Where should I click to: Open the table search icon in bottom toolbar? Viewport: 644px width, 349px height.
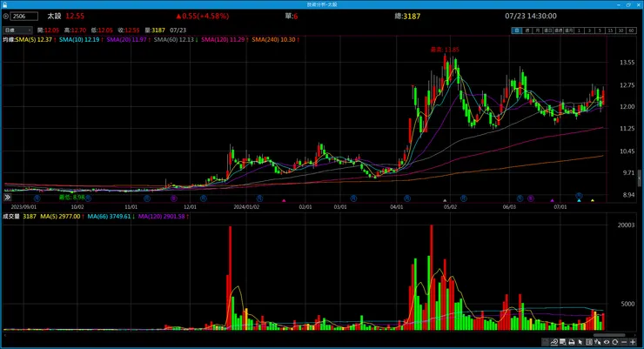563,342
